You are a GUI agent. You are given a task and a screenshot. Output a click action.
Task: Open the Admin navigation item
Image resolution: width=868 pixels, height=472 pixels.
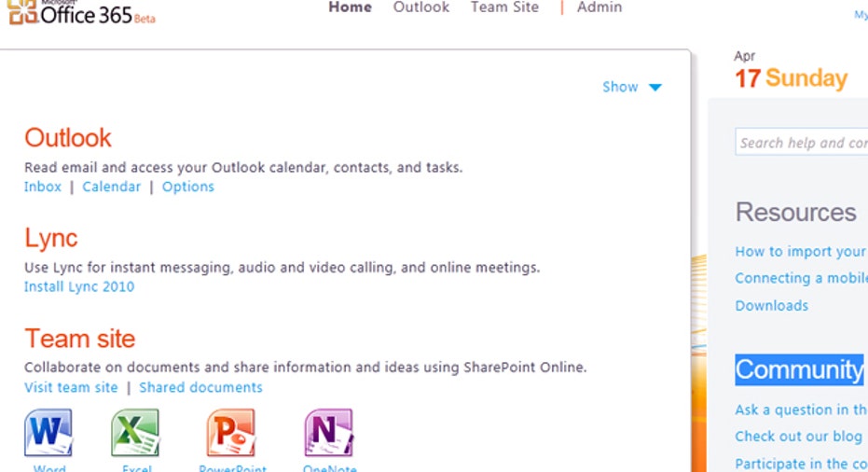point(599,7)
